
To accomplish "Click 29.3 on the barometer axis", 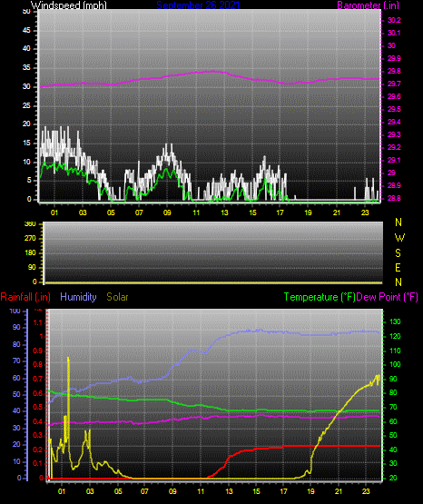I will 394,134.
